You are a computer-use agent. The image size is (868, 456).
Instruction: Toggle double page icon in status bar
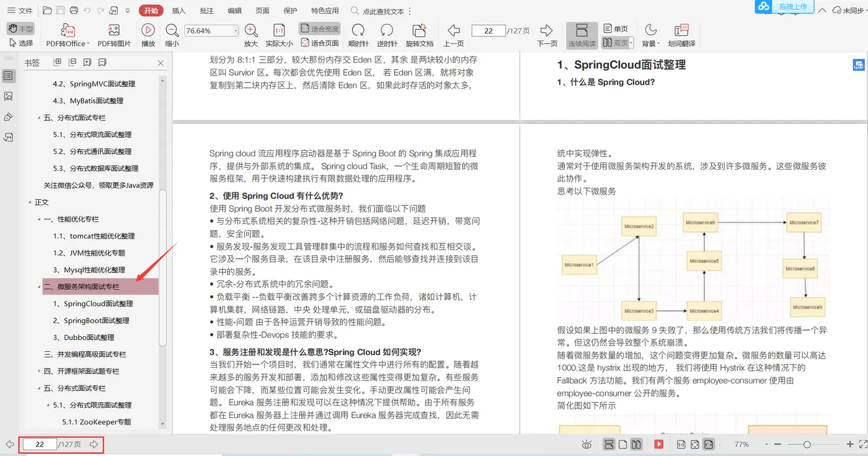(636, 444)
